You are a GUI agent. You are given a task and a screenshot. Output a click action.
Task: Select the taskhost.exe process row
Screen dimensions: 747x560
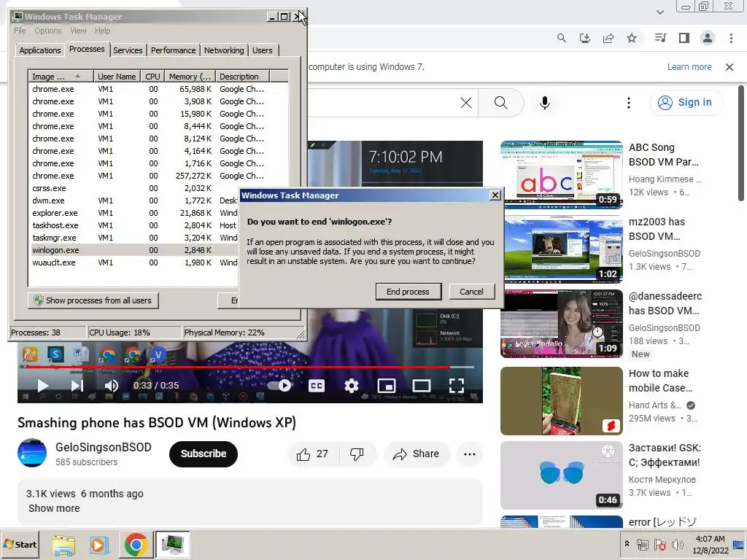[x=133, y=225]
